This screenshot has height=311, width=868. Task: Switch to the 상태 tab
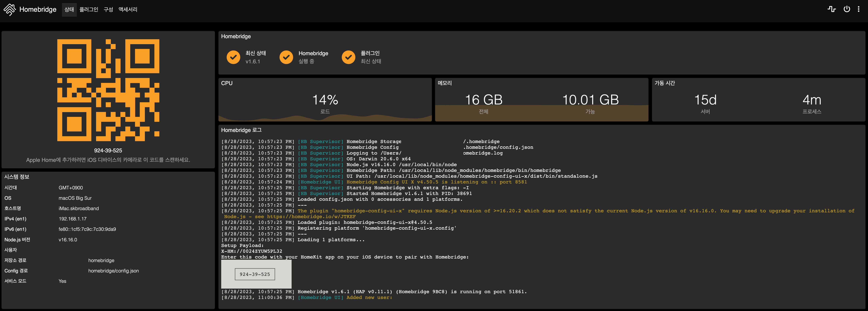69,9
